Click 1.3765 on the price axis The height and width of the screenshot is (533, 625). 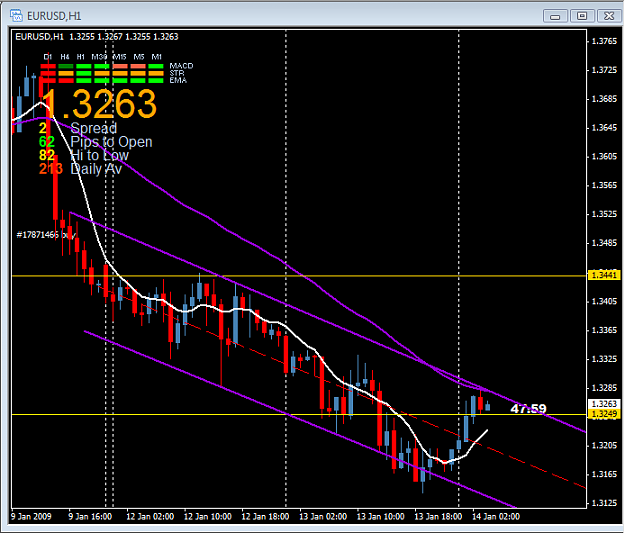pyautogui.click(x=604, y=41)
